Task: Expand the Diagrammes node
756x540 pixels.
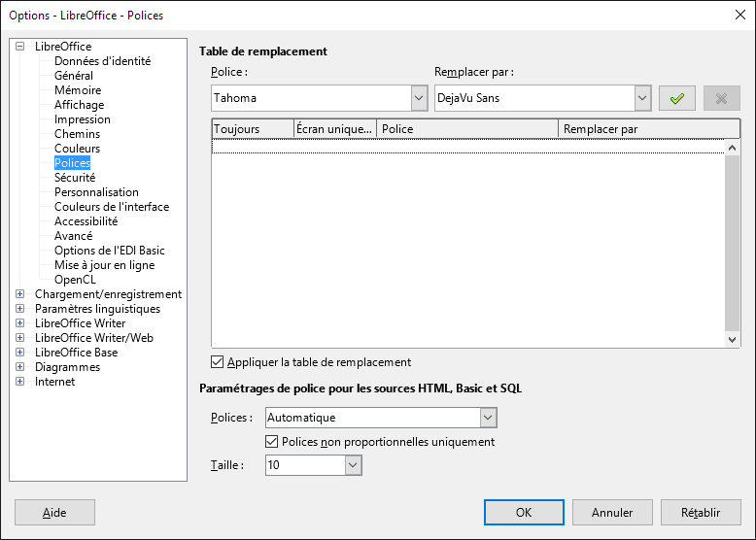Action: [19, 366]
